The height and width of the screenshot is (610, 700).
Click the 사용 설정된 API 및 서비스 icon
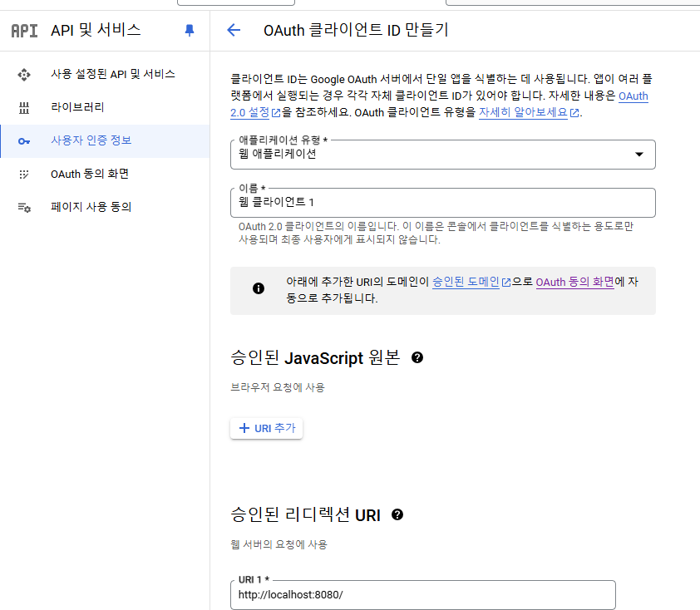tap(24, 74)
